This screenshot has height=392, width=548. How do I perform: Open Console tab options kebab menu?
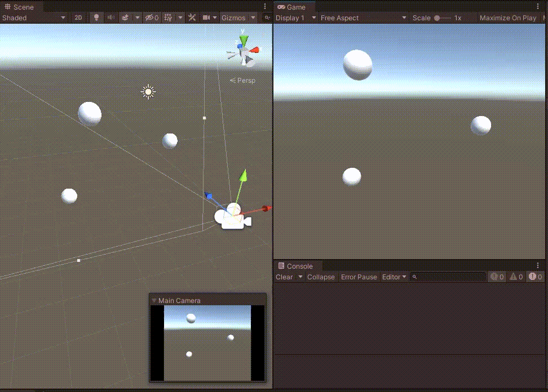pos(538,266)
